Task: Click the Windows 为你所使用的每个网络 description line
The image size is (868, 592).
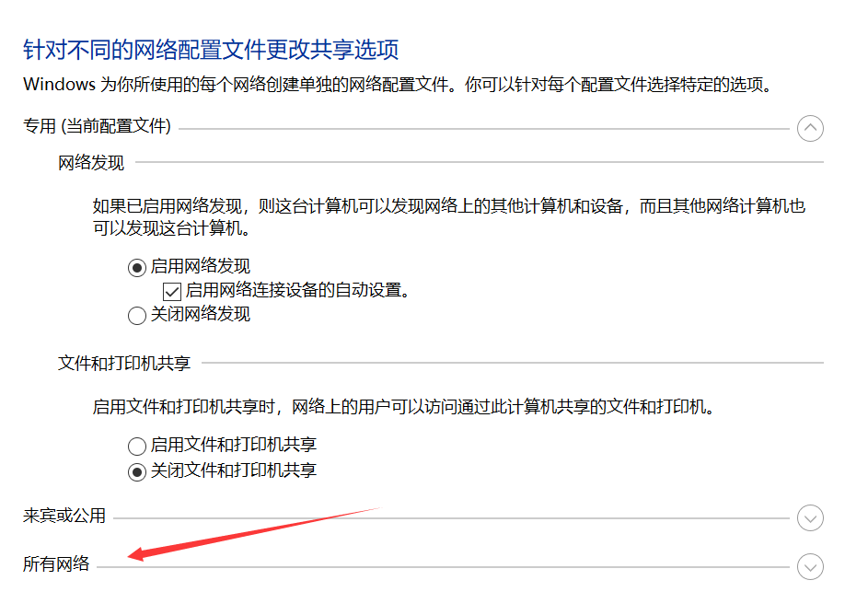Action: [x=398, y=85]
